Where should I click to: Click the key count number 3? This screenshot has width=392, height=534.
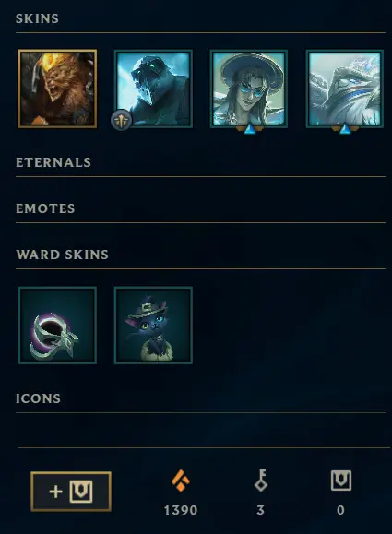260,510
